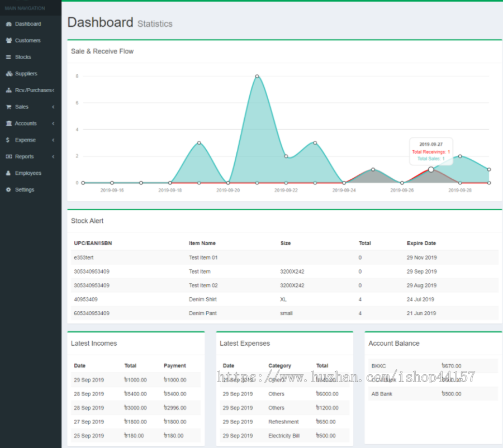Click the BKKC account name
The height and width of the screenshot is (448, 503).
click(x=378, y=366)
